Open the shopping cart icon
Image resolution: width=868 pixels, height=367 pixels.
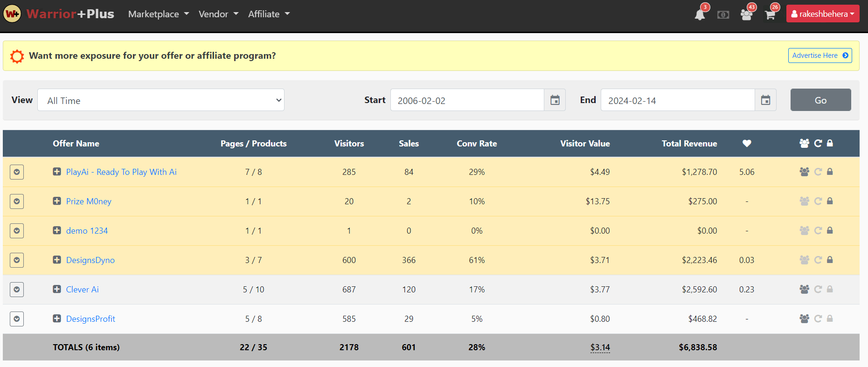pos(770,14)
